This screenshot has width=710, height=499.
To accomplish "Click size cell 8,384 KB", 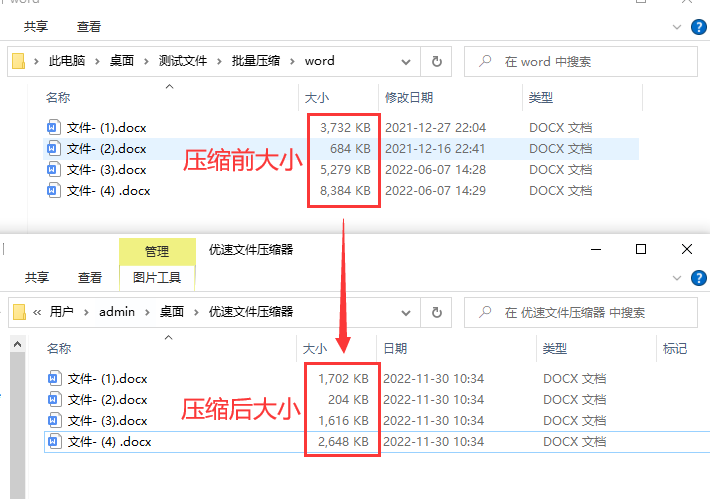I will tap(345, 191).
